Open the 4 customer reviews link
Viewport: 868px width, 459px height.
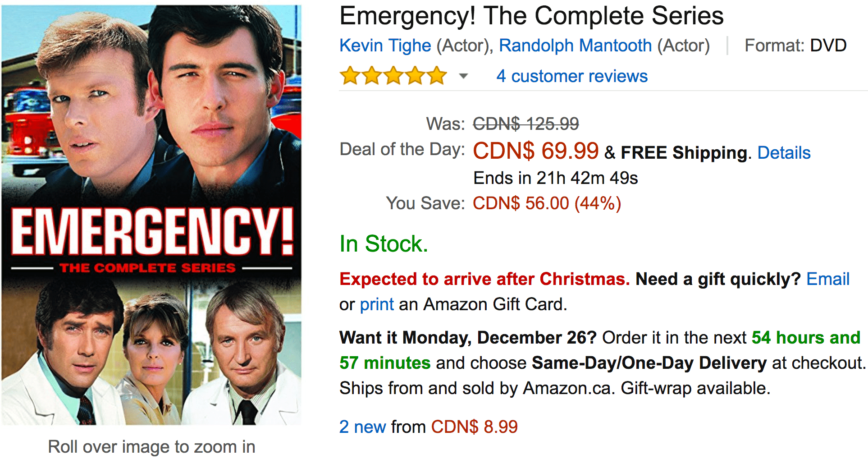(572, 76)
